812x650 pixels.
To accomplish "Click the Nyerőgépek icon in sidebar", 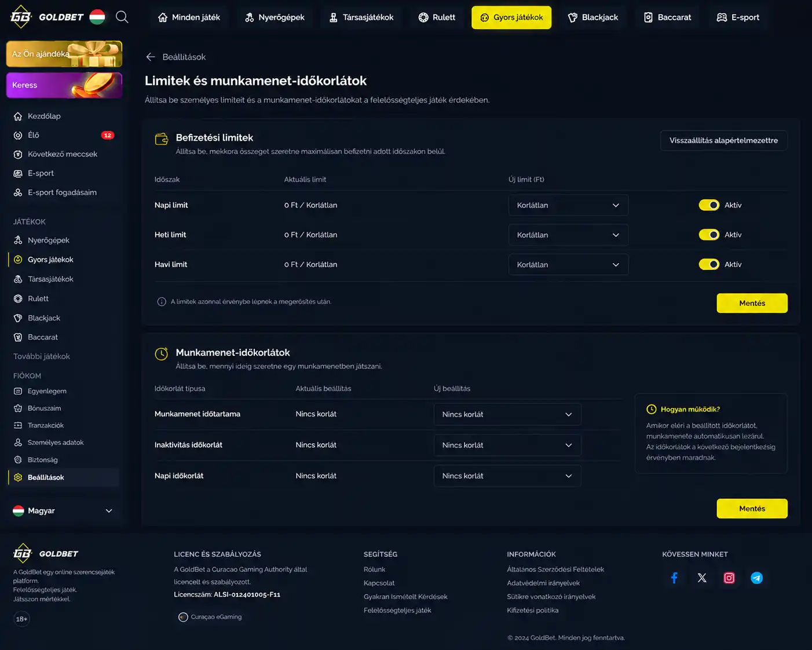I will (18, 240).
